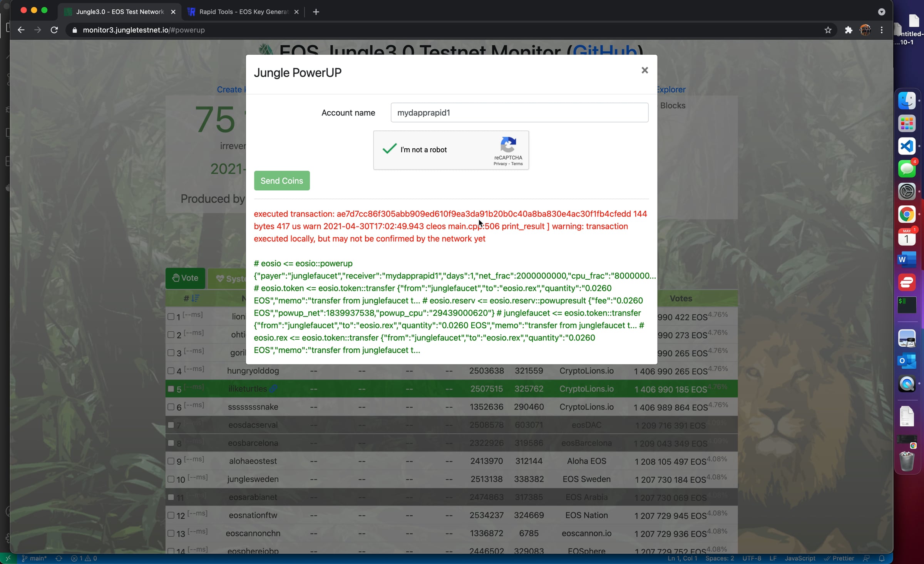Open the Terminal app in the Dock
The width and height of the screenshot is (924, 564).
click(907, 305)
